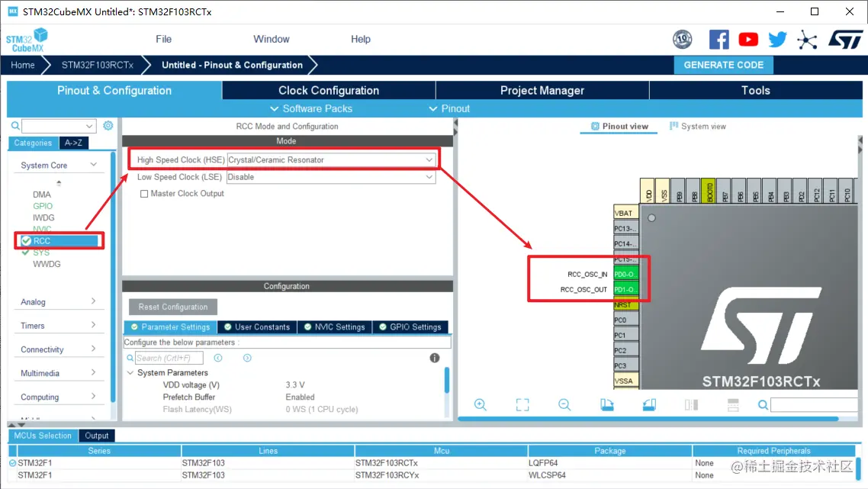Open the peripheral search combo dropdown

coord(89,126)
